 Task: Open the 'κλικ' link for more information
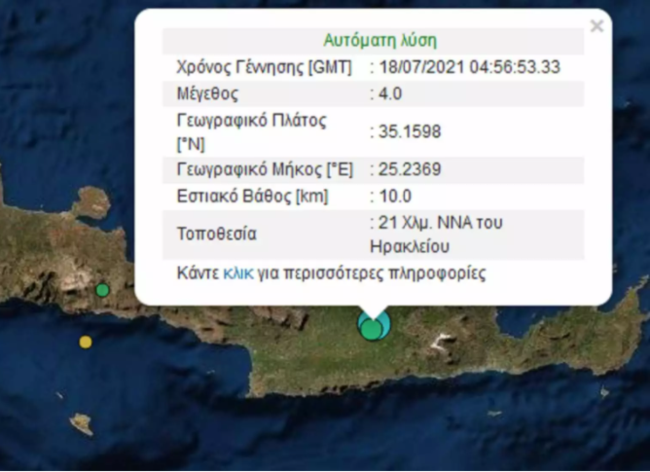pyautogui.click(x=238, y=274)
